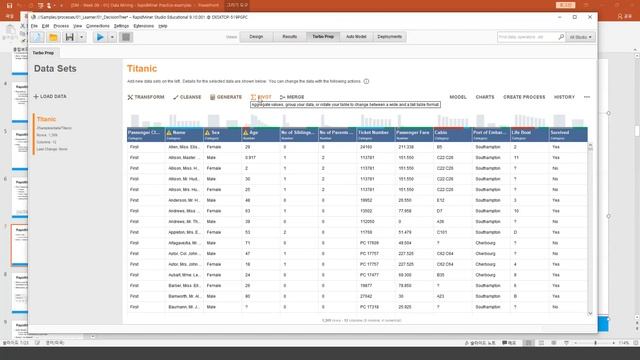Click PowerPoint slide sorter view icon
Screen dimensions: 640x360
click(541, 343)
